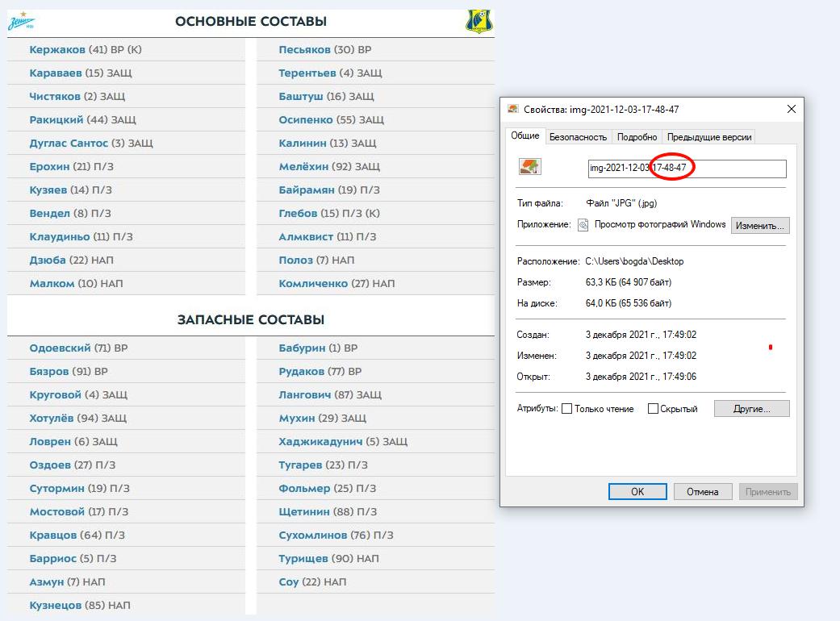
Task: Open substitute link Хотулёв
Action: pyautogui.click(x=52, y=418)
